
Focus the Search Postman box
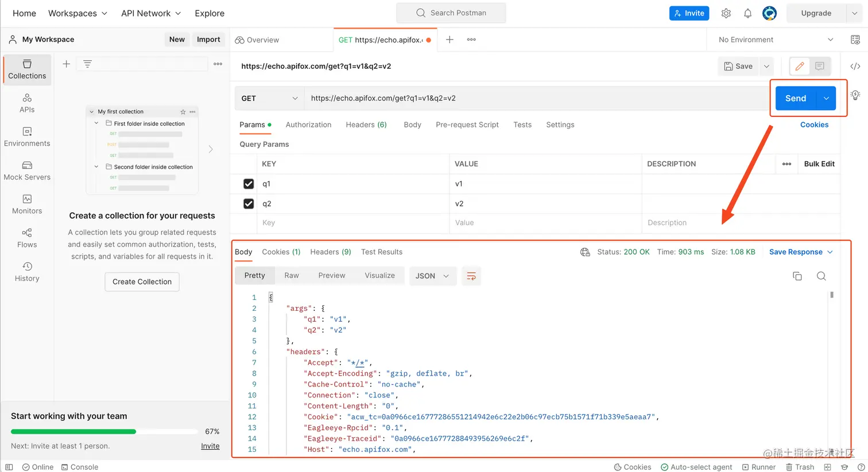click(x=451, y=13)
